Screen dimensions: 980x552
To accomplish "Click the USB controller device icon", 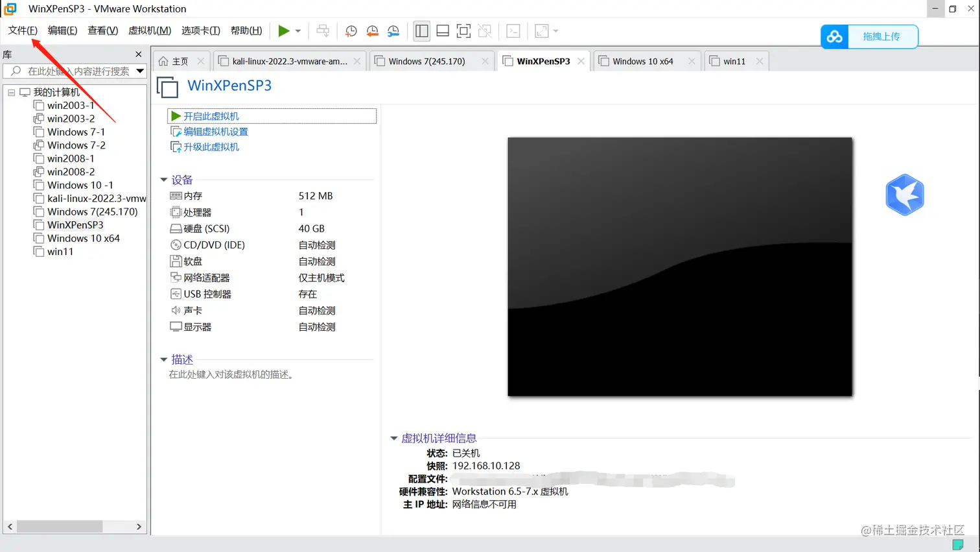I will (x=175, y=294).
